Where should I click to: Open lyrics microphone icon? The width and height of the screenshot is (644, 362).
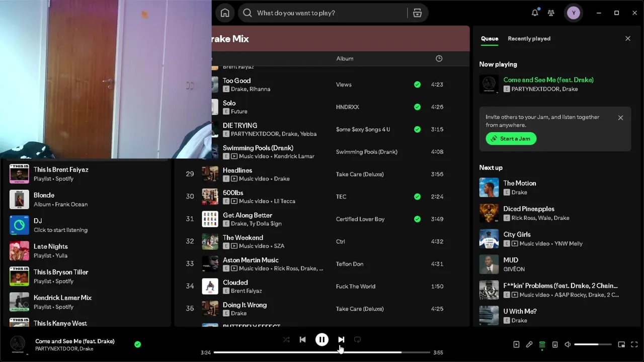click(x=529, y=344)
